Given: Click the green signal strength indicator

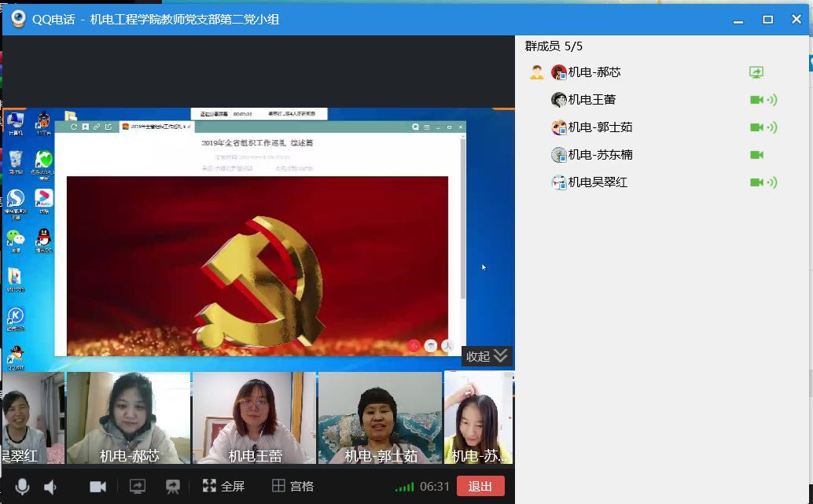Looking at the screenshot, I should (404, 487).
